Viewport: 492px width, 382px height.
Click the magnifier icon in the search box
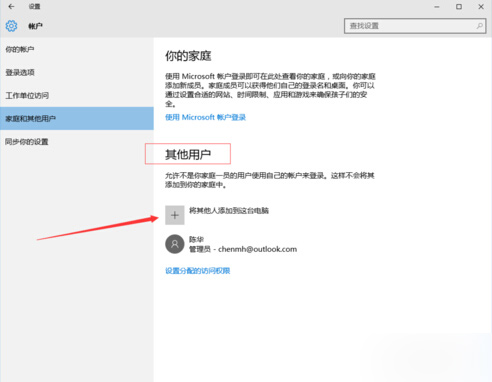coord(479,26)
